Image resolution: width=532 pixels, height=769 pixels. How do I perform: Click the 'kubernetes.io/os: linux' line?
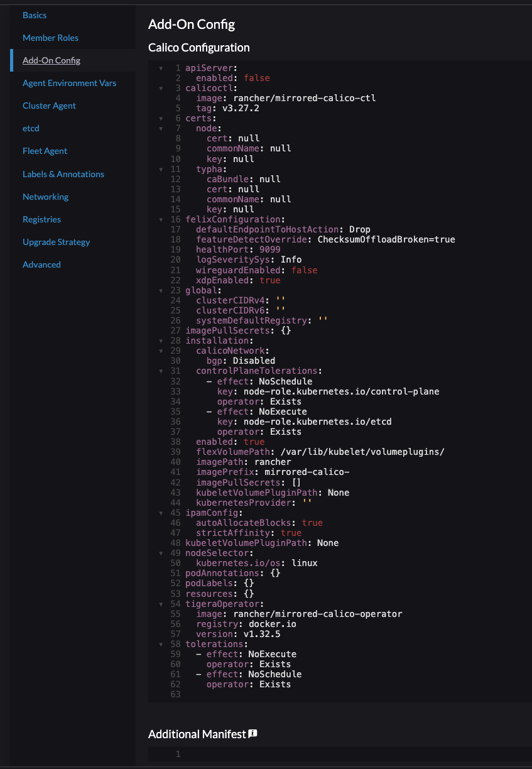pyautogui.click(x=256, y=563)
